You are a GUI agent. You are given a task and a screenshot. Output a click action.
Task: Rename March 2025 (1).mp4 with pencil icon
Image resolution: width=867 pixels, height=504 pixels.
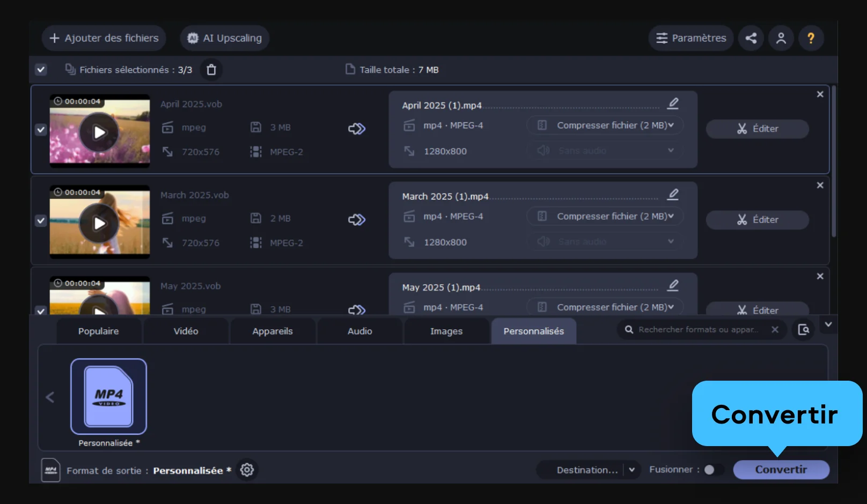(x=673, y=195)
